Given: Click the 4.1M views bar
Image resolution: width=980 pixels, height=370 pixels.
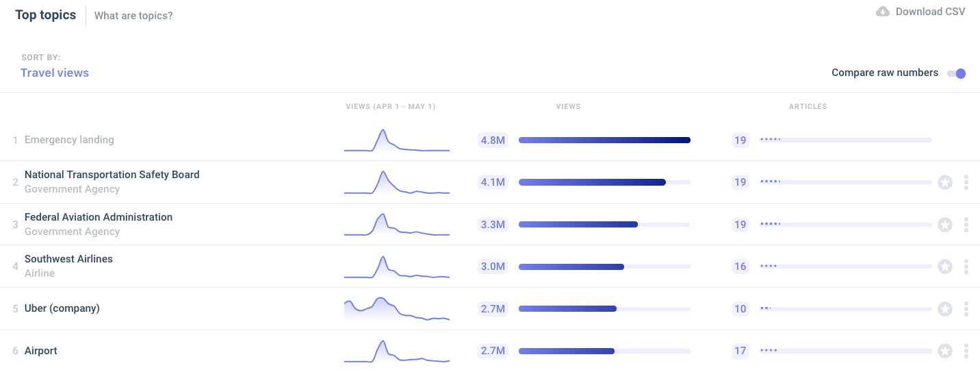Looking at the screenshot, I should pyautogui.click(x=604, y=182).
